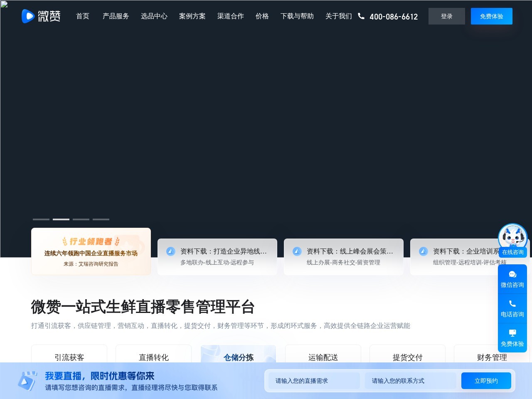Open the 下载与帮助 dropdown menu
Screen dimensions: 532x399
point(297,16)
